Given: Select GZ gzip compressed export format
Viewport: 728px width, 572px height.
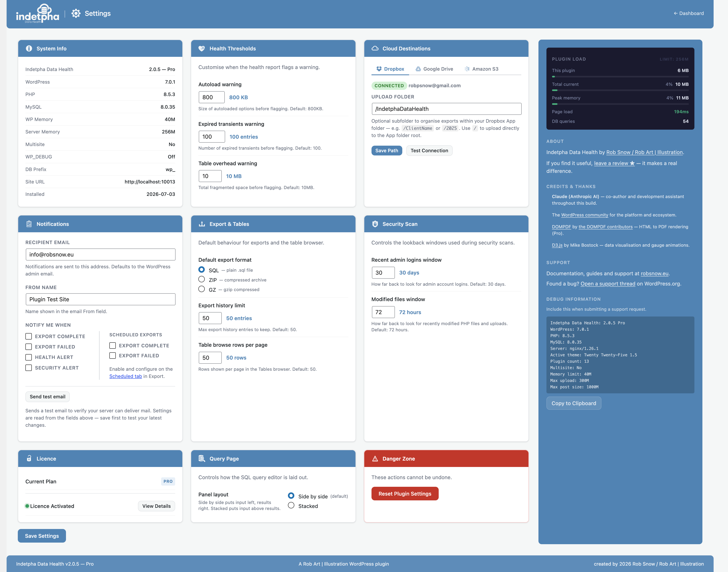Looking at the screenshot, I should click(202, 289).
